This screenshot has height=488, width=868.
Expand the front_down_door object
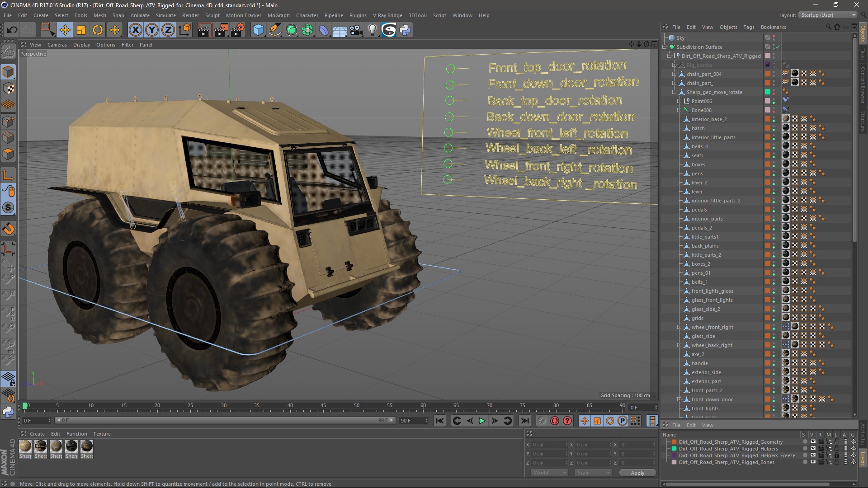tap(679, 399)
